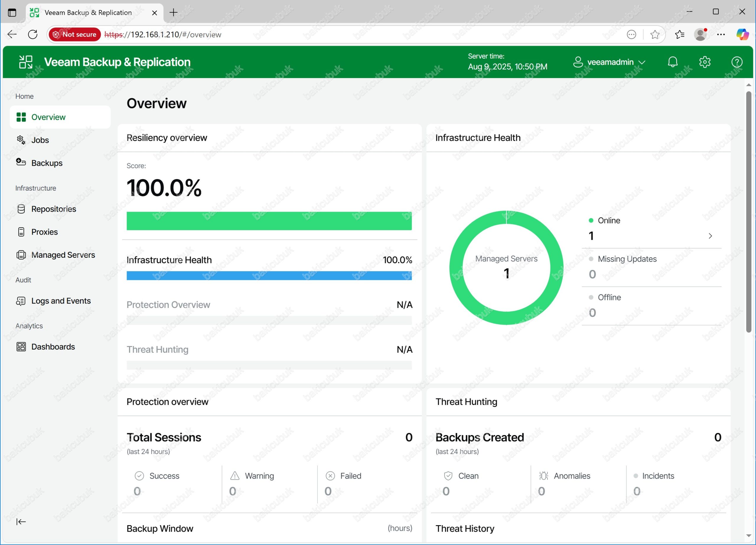This screenshot has width=756, height=545.
Task: Click the 100.0% score value
Action: coord(164,188)
